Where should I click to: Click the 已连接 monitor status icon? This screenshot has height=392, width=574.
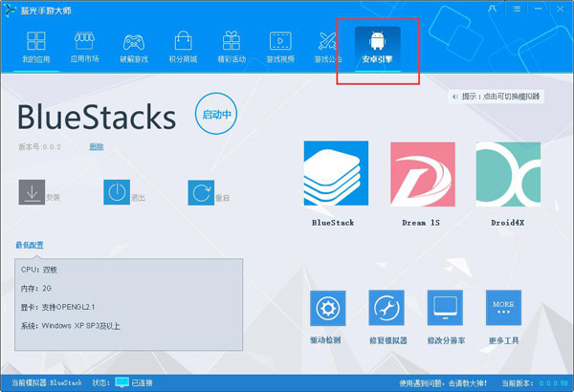121,382
